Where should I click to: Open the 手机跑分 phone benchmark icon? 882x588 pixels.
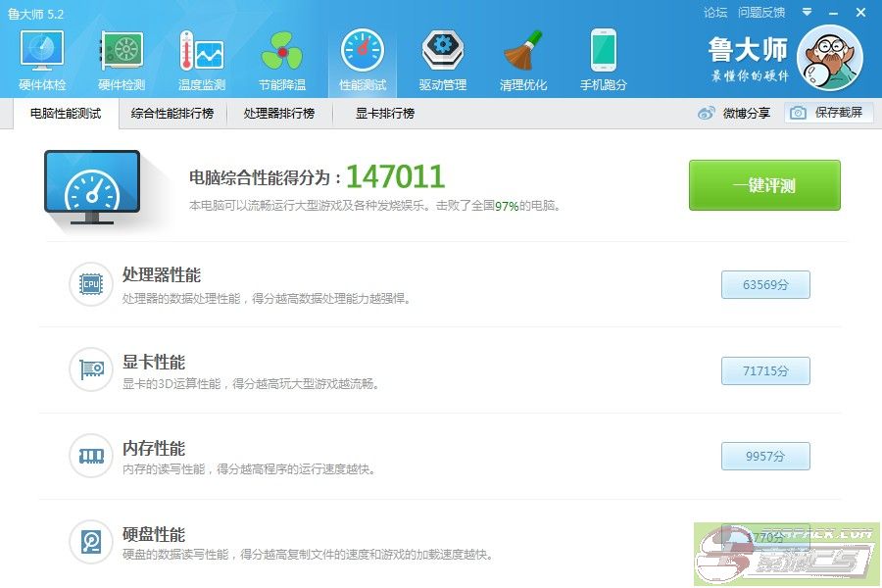click(604, 51)
